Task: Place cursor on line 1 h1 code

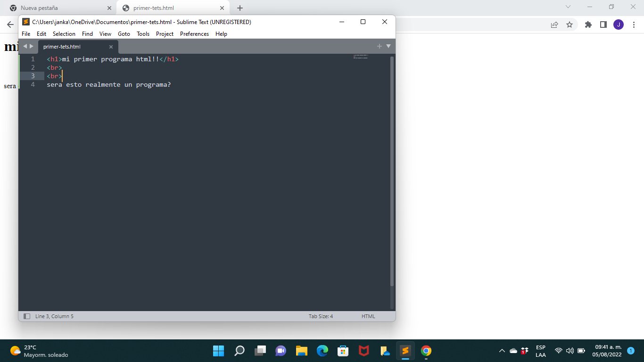Action: pyautogui.click(x=113, y=59)
